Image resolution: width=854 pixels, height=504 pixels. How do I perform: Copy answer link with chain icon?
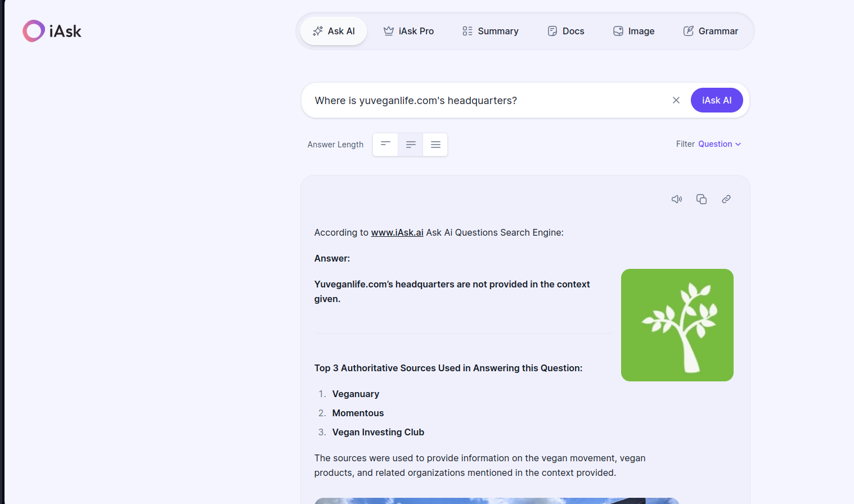point(726,199)
